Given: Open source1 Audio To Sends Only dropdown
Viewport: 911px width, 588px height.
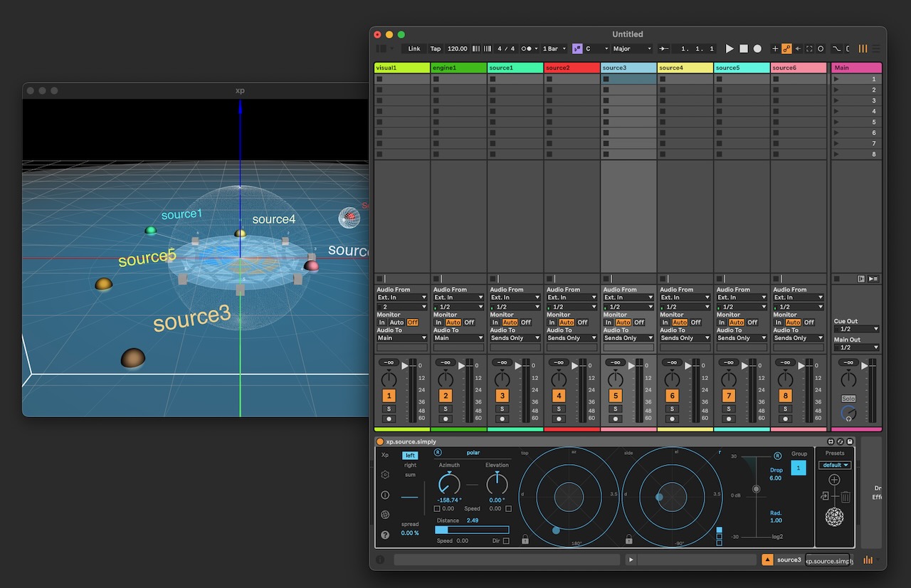Looking at the screenshot, I should pyautogui.click(x=515, y=338).
